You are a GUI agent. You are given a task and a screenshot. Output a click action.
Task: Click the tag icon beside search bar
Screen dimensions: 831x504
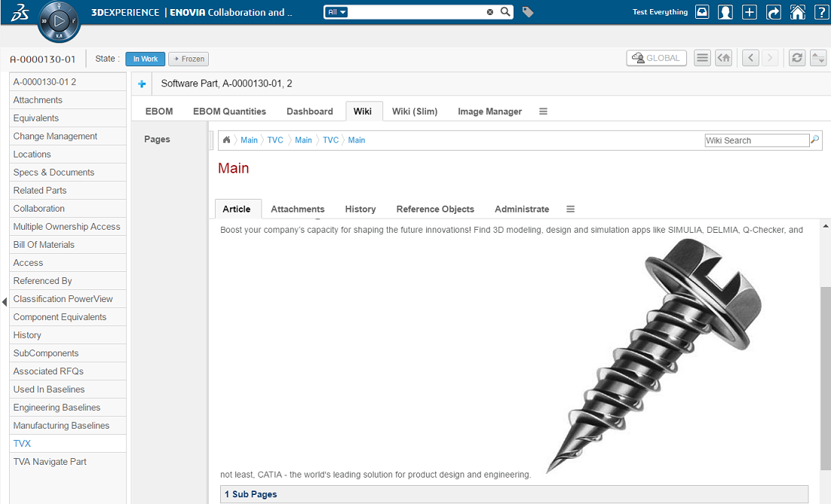528,12
